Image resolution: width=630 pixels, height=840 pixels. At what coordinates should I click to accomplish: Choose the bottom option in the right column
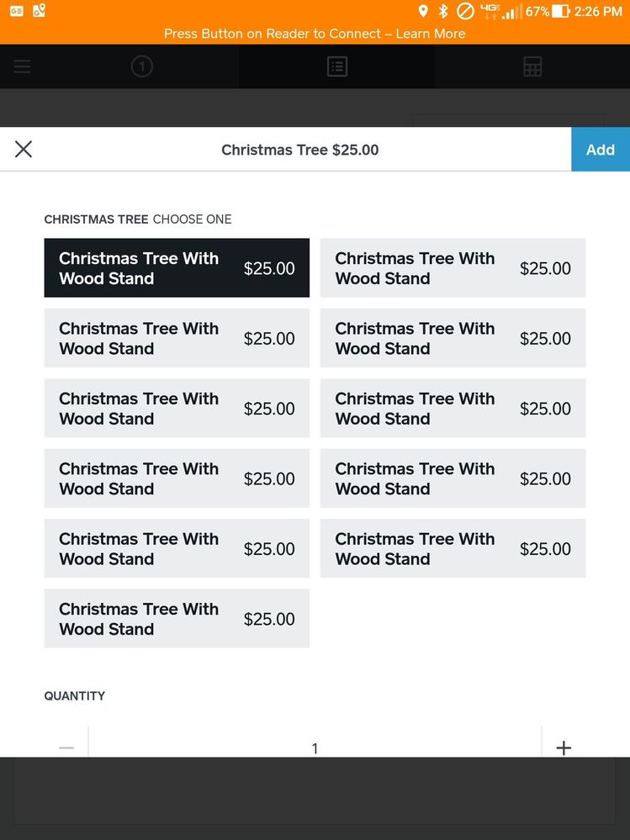(x=453, y=549)
